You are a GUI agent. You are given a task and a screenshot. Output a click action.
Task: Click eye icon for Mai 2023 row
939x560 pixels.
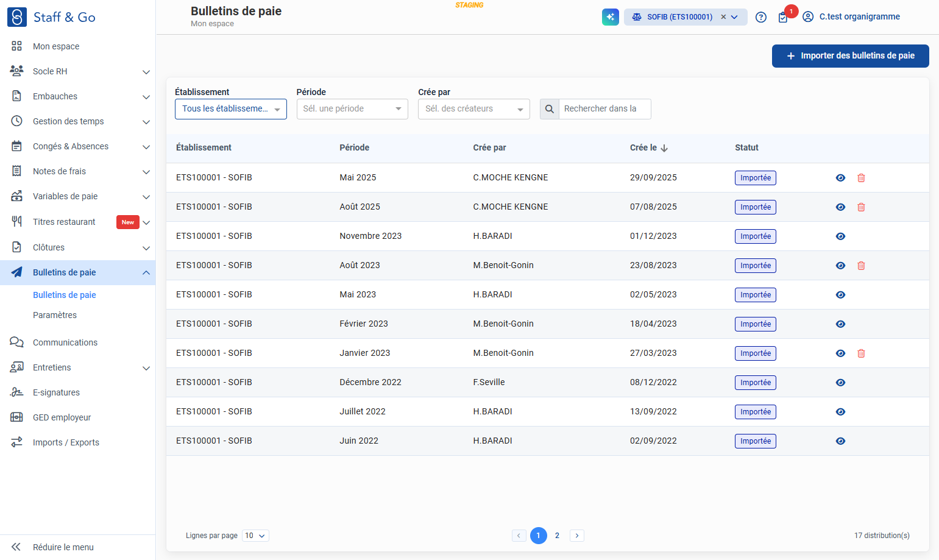pos(840,295)
